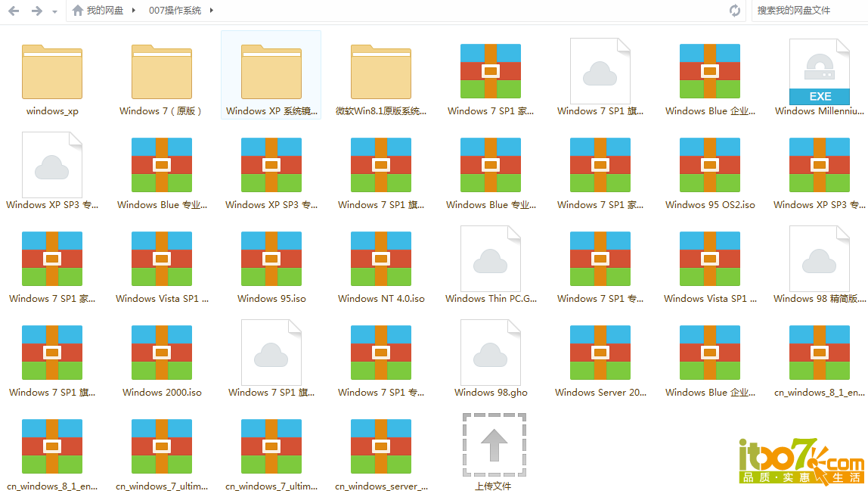Select the Windows XP SP3 cloud-icon file
868x491 pixels.
52,165
